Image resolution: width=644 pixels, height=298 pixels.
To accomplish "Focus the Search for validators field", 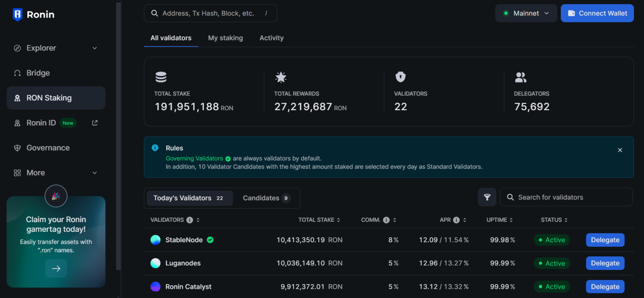I will coord(566,197).
